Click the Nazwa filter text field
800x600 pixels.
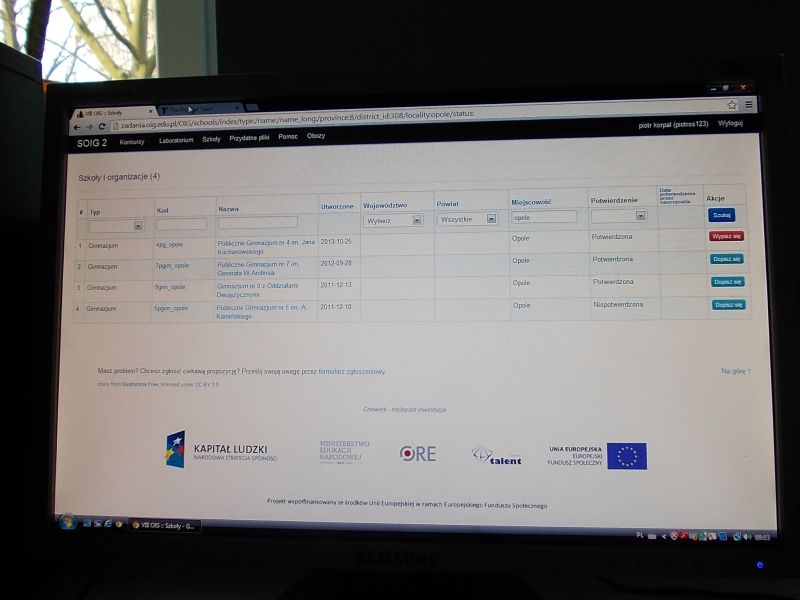click(258, 222)
